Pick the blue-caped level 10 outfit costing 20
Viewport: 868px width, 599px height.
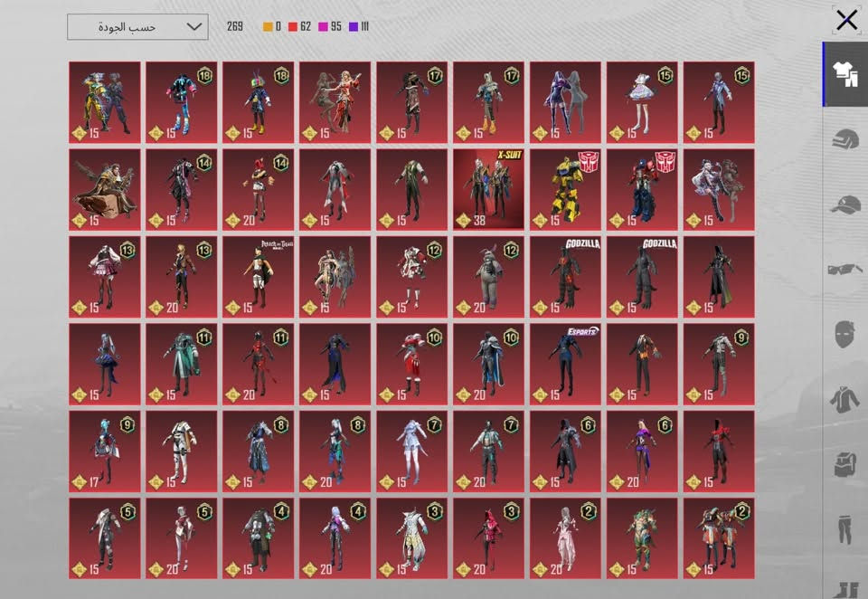489,364
